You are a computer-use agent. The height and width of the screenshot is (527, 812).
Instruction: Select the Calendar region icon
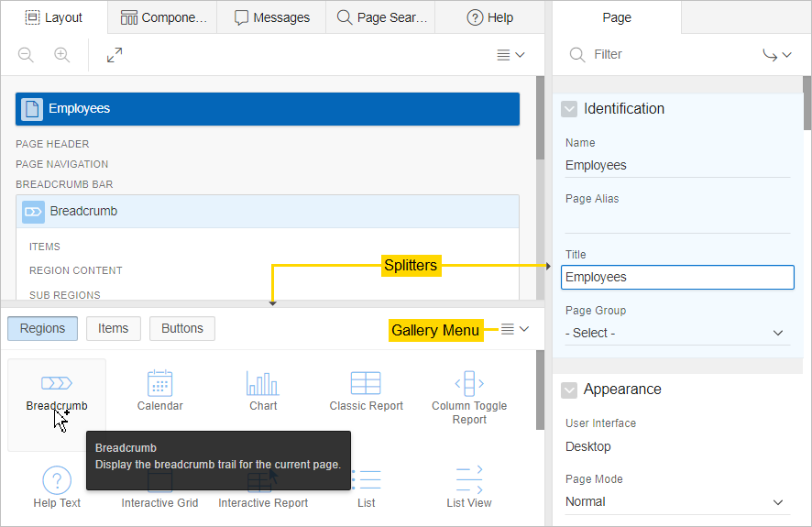click(160, 384)
